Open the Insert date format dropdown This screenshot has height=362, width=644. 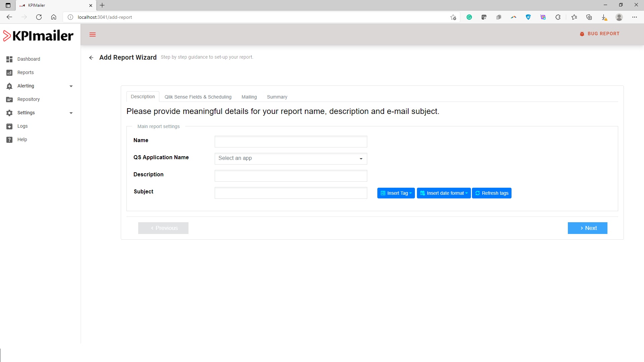[443, 193]
